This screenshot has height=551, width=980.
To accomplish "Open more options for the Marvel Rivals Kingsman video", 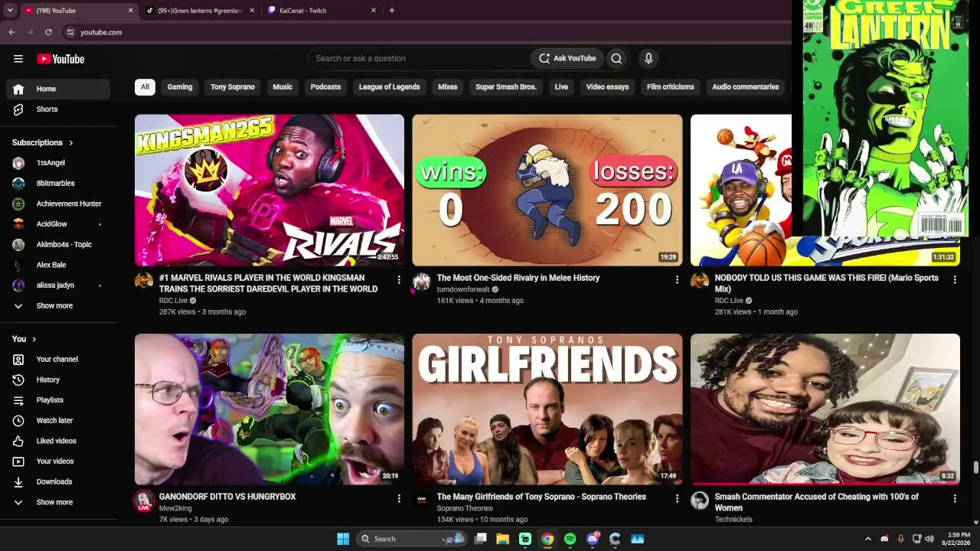I will (399, 280).
